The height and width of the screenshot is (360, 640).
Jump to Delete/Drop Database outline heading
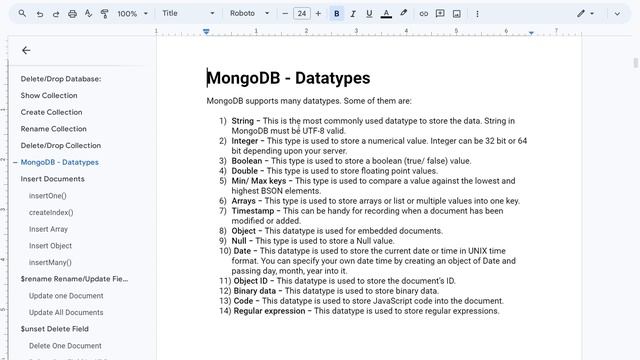coord(61,79)
